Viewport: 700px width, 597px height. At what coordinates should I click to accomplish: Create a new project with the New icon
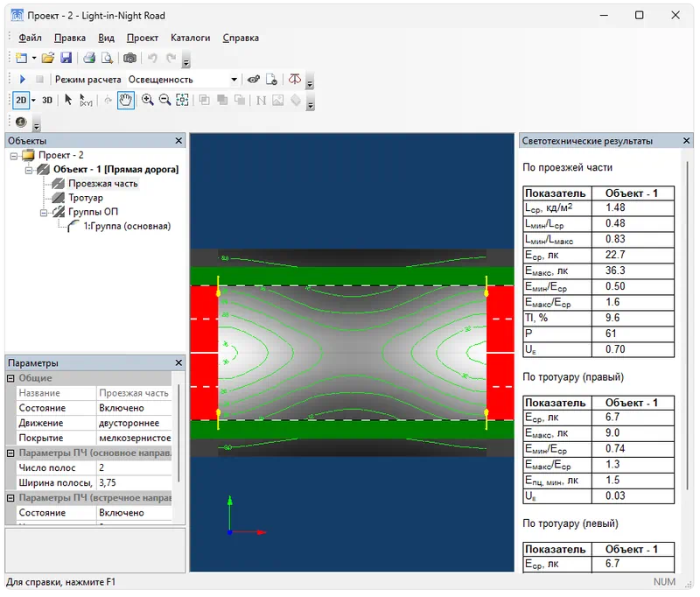[21, 58]
